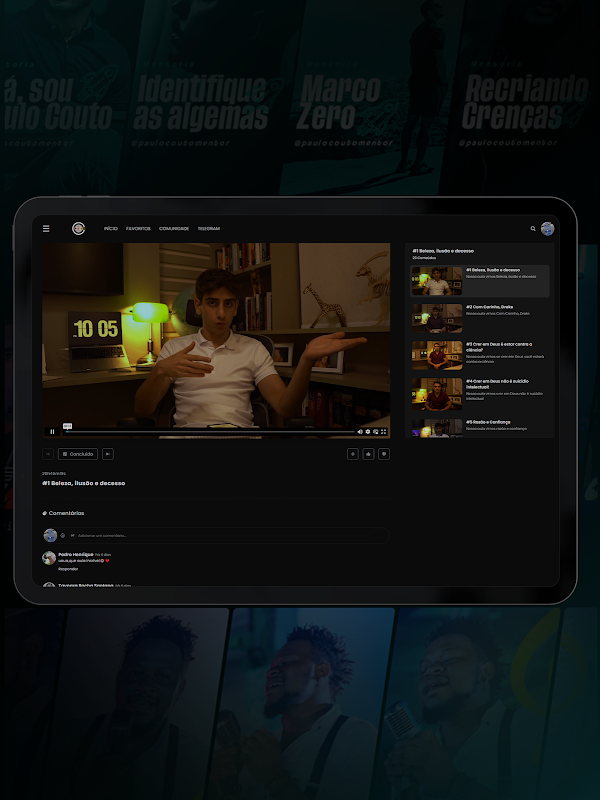Click the Comentários heading
600x800 pixels.
66,513
